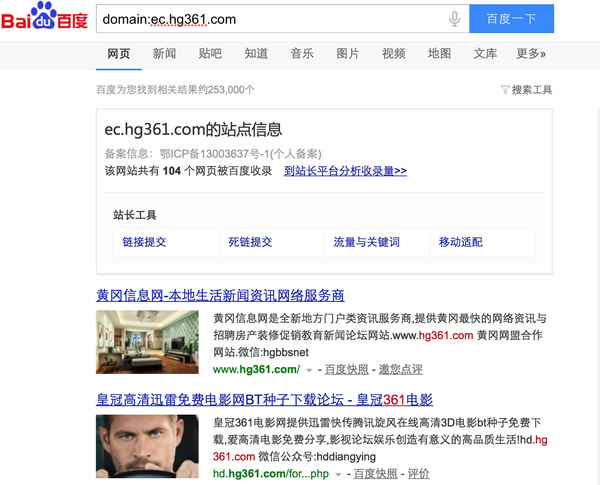Click the result count text 约253,000个
Viewport: 600px width, 485px height.
click(227, 90)
